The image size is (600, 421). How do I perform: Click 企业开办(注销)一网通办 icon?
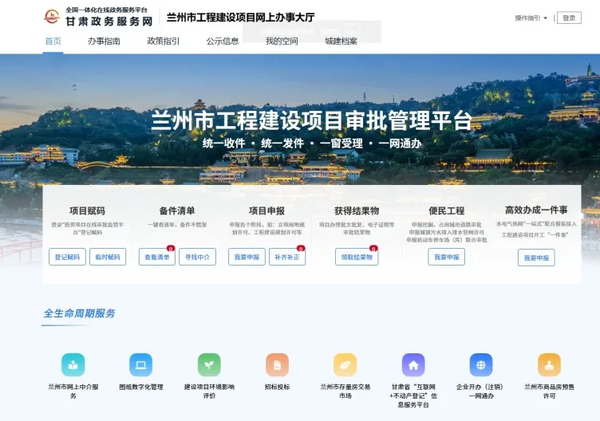pyautogui.click(x=481, y=364)
